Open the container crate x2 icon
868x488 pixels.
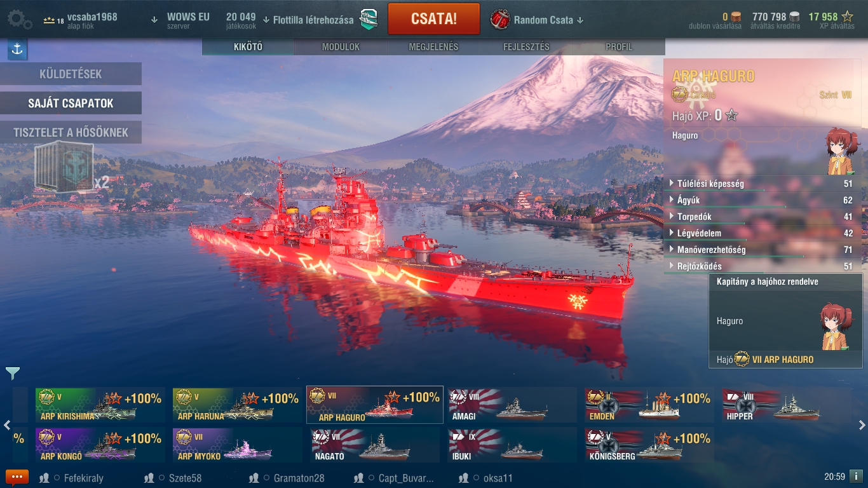pos(71,167)
